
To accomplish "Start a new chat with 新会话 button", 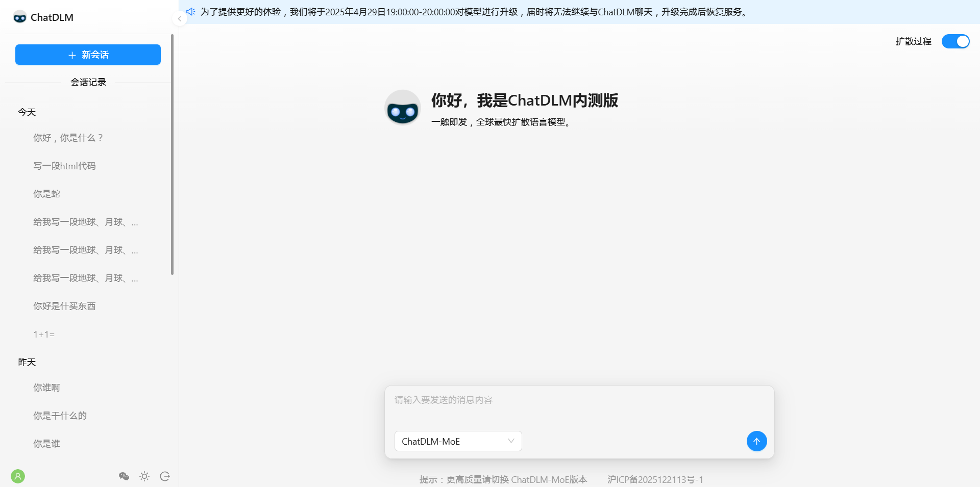I will pyautogui.click(x=88, y=55).
